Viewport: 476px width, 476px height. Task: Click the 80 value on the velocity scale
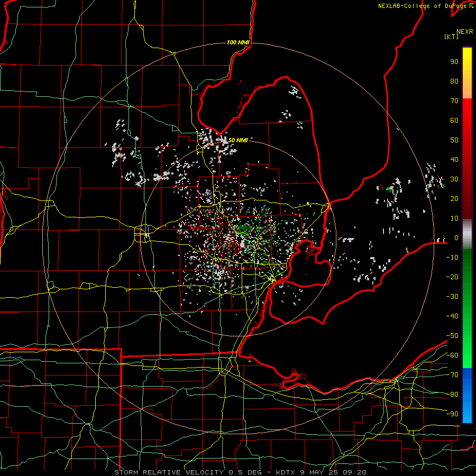[x=454, y=81]
